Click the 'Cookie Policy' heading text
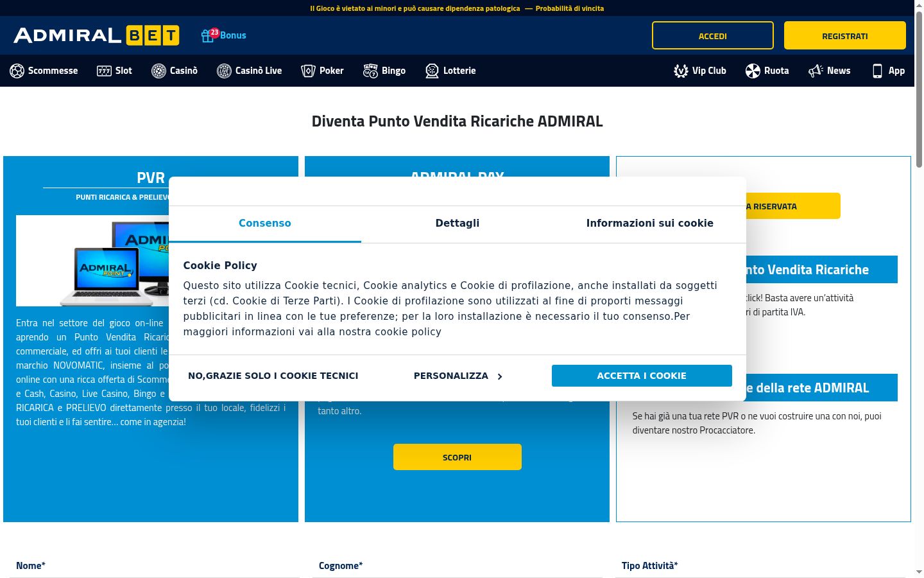 (220, 265)
